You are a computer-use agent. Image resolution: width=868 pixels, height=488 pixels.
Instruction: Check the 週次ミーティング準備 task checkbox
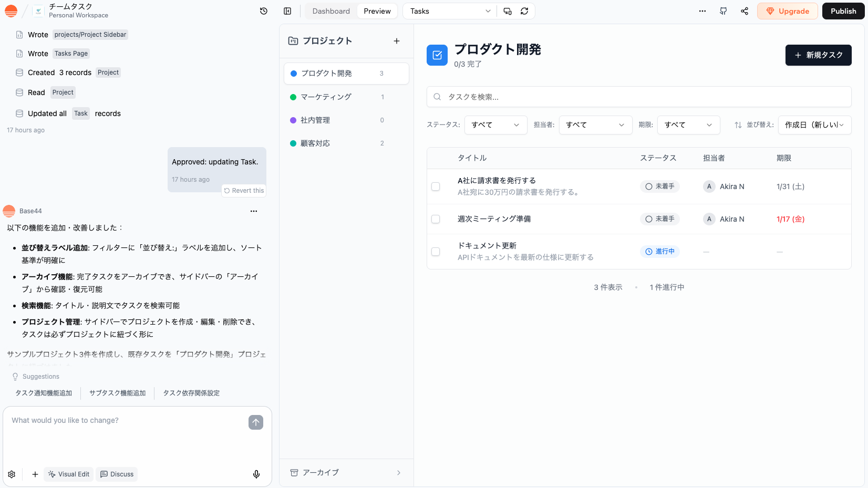[436, 219]
